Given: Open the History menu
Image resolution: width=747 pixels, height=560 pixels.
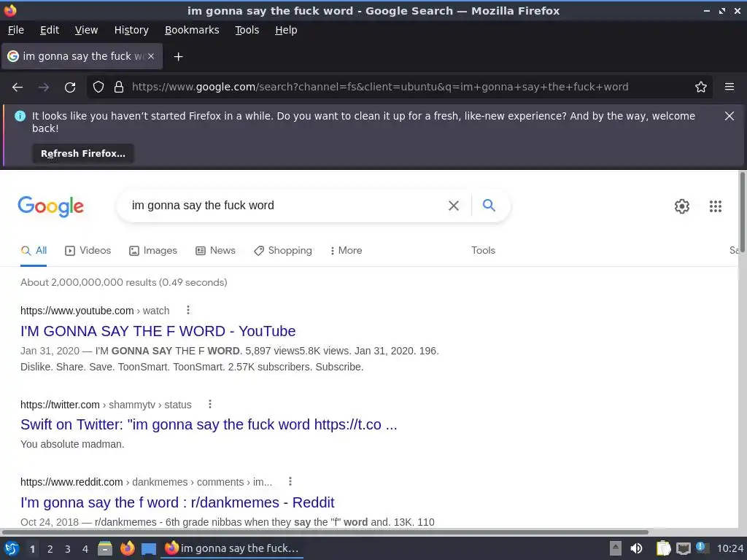Looking at the screenshot, I should coord(131,30).
